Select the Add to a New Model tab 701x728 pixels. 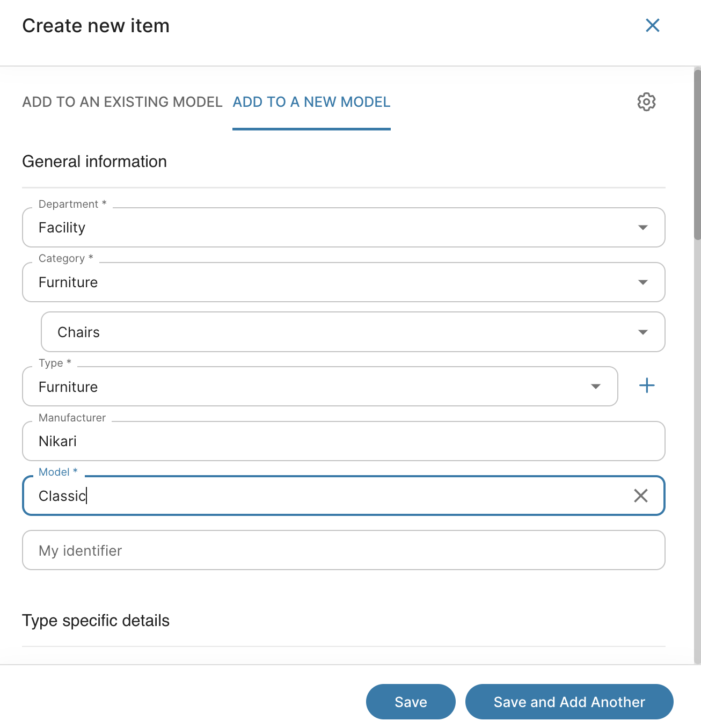pyautogui.click(x=311, y=102)
